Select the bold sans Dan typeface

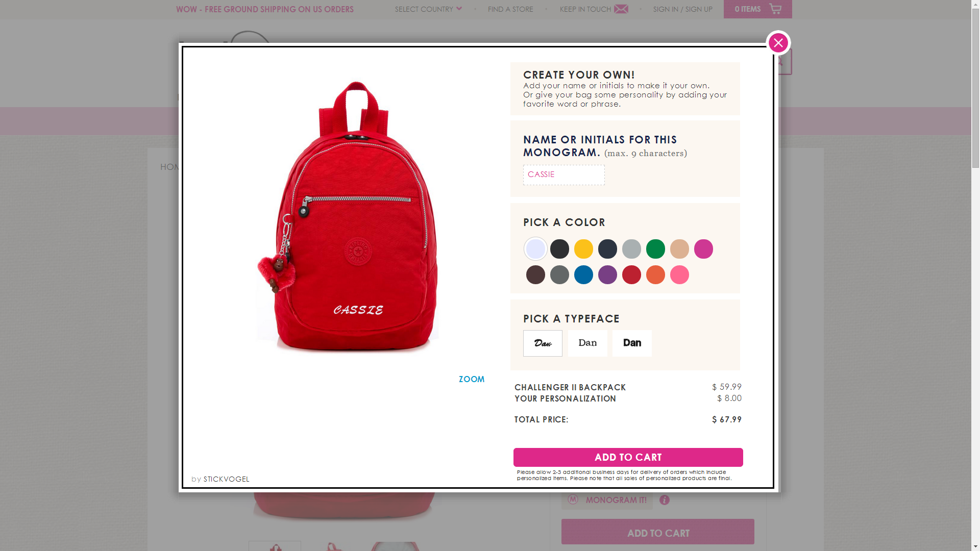point(632,343)
